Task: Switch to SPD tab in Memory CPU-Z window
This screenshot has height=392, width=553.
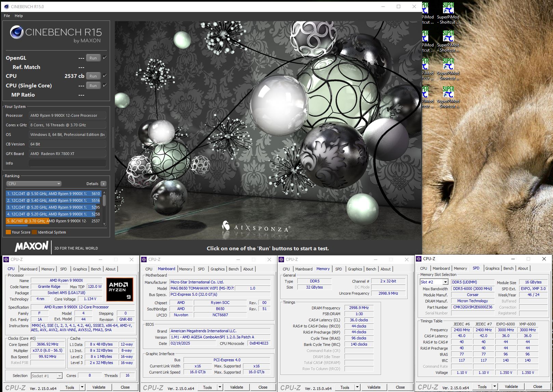Action: (339, 269)
